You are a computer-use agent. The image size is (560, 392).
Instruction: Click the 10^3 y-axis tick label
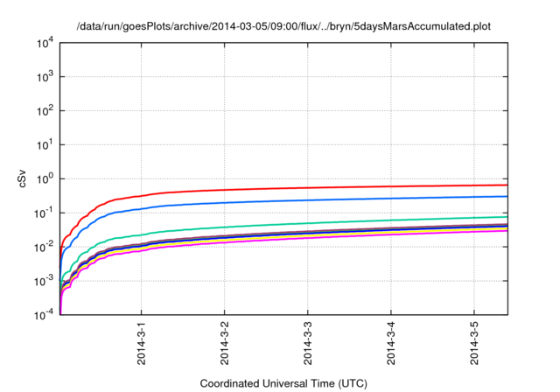coord(45,77)
